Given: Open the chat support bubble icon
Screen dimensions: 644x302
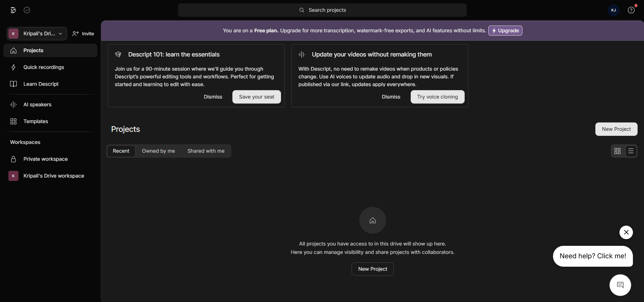Looking at the screenshot, I should coord(620,285).
